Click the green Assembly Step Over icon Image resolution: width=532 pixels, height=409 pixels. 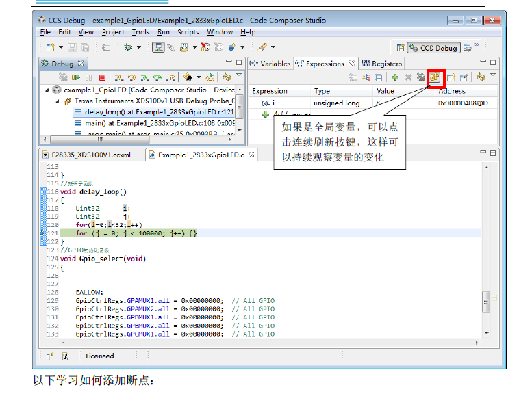click(x=157, y=77)
